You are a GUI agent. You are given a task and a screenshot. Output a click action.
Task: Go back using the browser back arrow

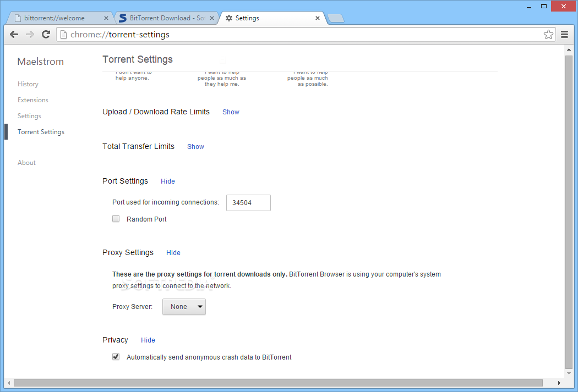tap(14, 34)
